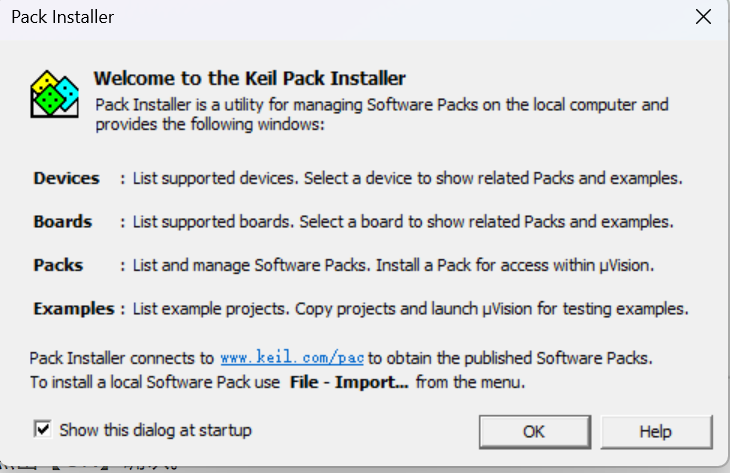
Task: Click the 'List supported devices' description
Action: (407, 178)
